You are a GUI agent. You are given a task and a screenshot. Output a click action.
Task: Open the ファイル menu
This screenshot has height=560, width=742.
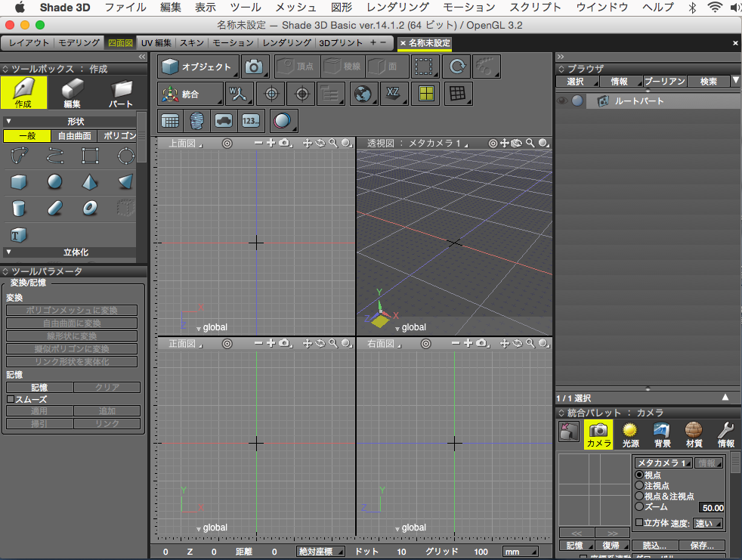click(125, 8)
